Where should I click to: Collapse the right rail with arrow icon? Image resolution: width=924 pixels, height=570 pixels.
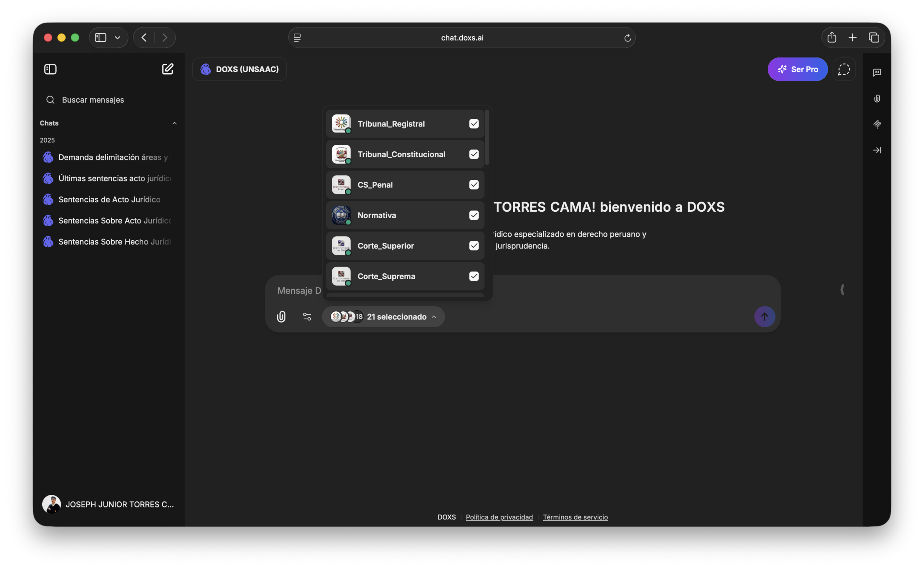tap(877, 150)
